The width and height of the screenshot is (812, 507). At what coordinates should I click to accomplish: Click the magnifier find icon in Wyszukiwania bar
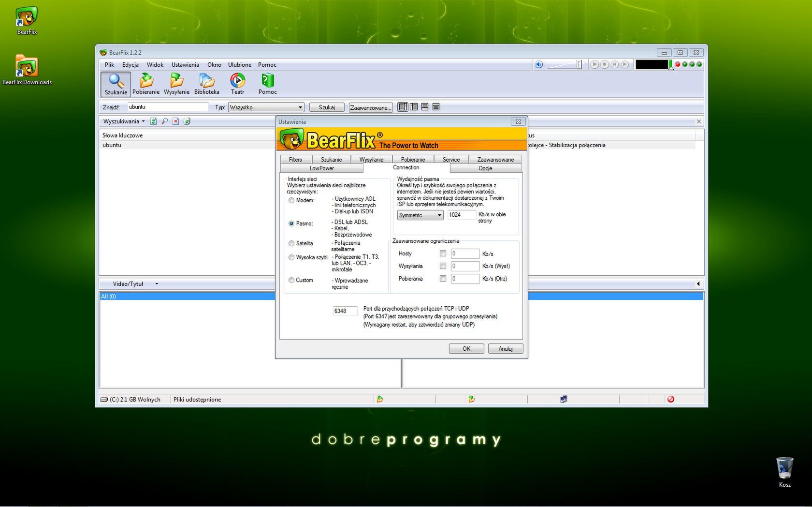[x=164, y=121]
